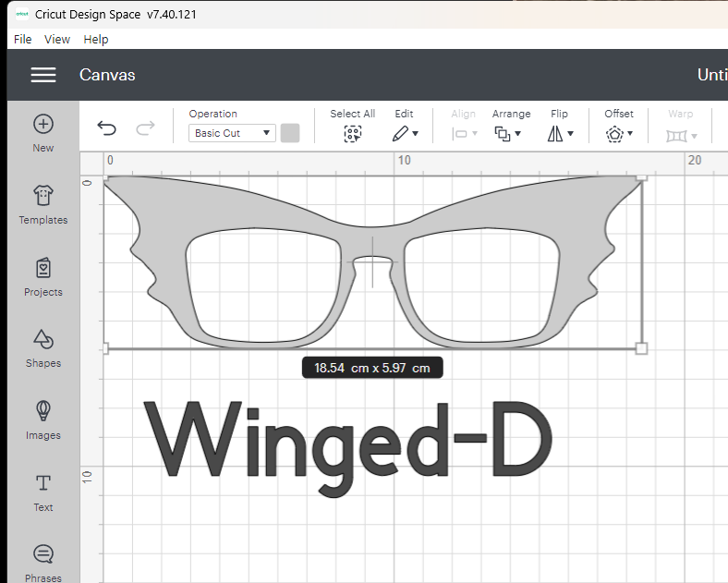The image size is (728, 583).
Task: Click the Select All icon
Action: click(352, 133)
